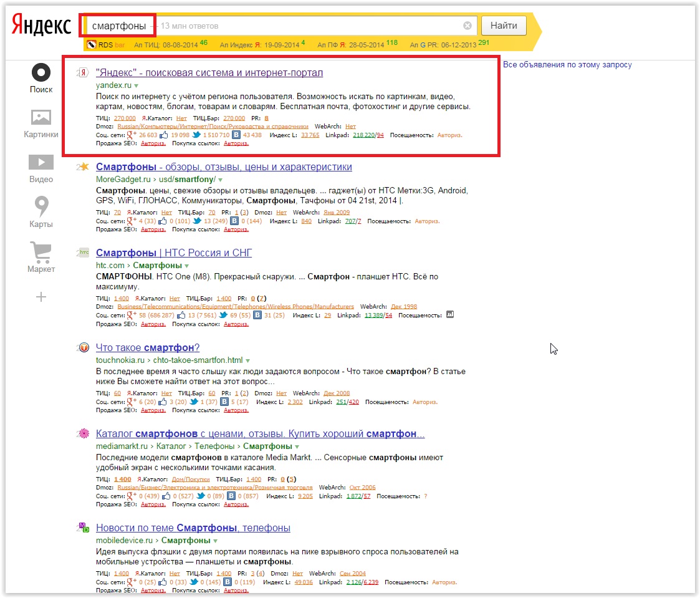The height and width of the screenshot is (598, 700).
Task: Open Я.Каталог Дом/Покупки link for mediamarkt
Action: pos(191,479)
